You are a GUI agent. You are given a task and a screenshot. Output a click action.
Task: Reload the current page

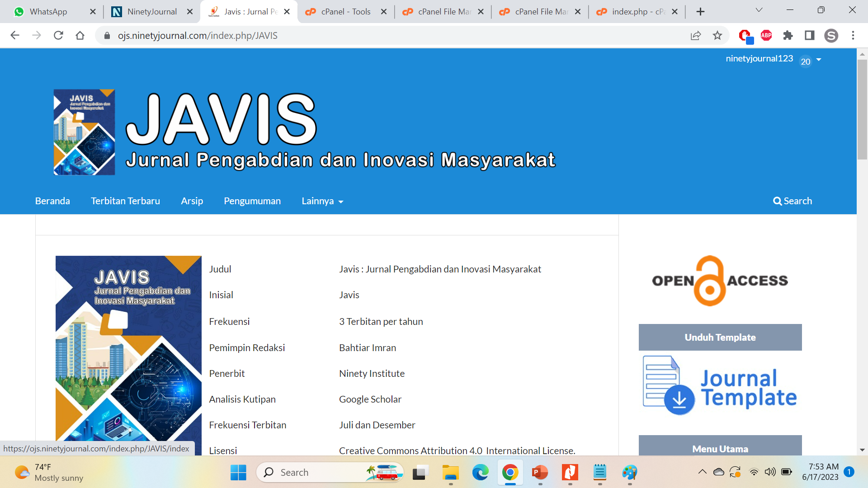click(58, 35)
